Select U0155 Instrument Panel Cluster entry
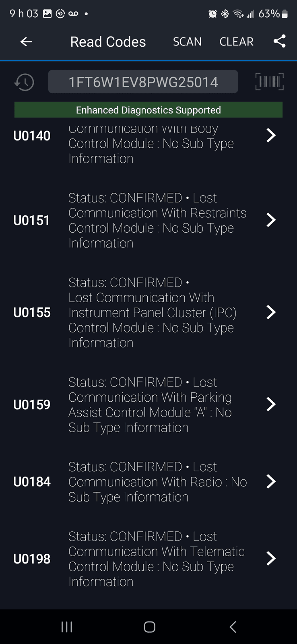 point(152,312)
